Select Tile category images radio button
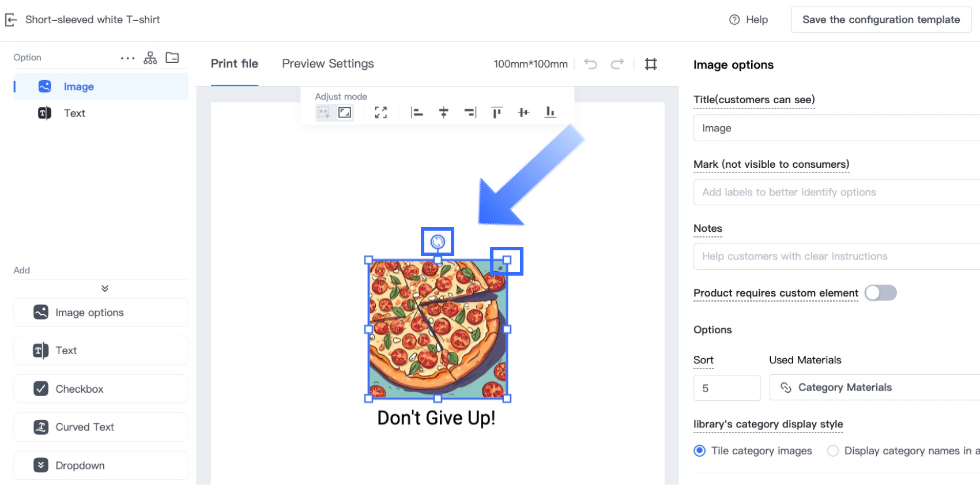980x485 pixels. (699, 451)
